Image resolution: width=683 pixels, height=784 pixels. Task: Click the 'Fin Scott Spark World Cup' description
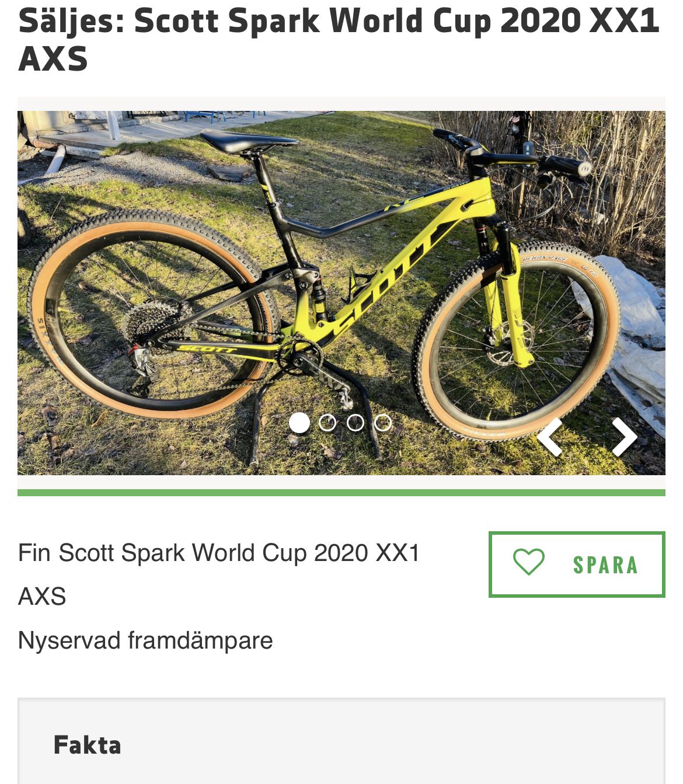point(219,553)
